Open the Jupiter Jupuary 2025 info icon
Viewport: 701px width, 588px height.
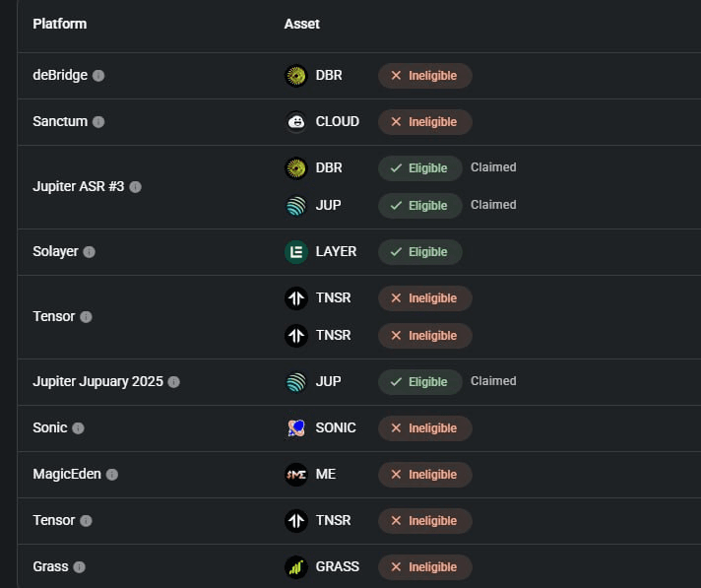click(x=174, y=382)
